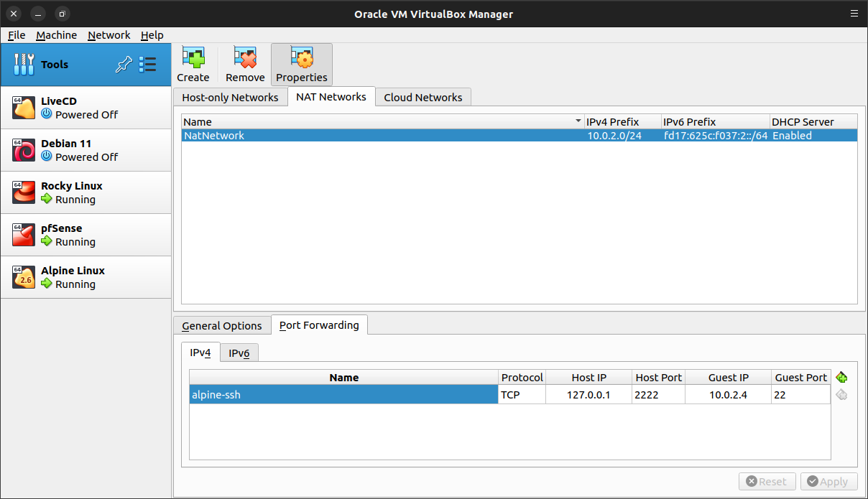Select the Debian 11 virtual machine
Image resolution: width=868 pixels, height=499 pixels.
tap(86, 150)
